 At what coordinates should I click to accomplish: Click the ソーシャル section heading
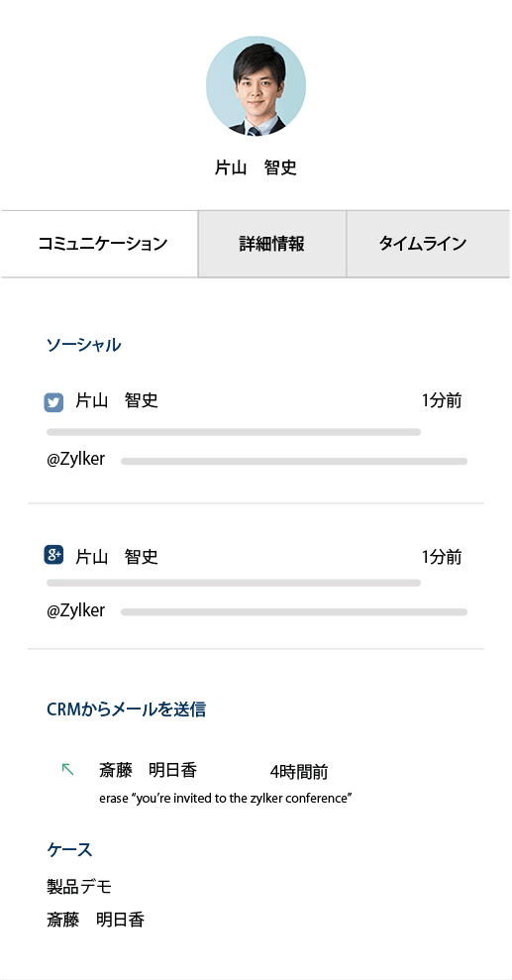83,345
